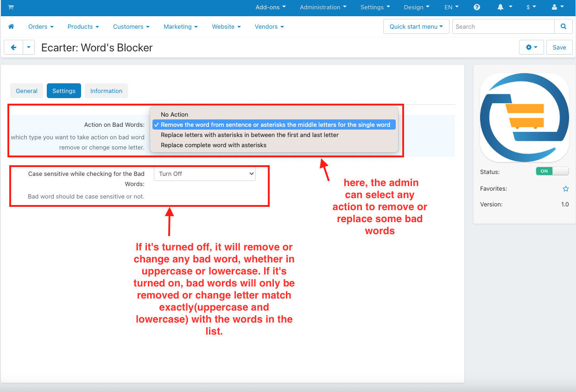Expand the Customers menu
The height and width of the screenshot is (392, 576).
[131, 26]
